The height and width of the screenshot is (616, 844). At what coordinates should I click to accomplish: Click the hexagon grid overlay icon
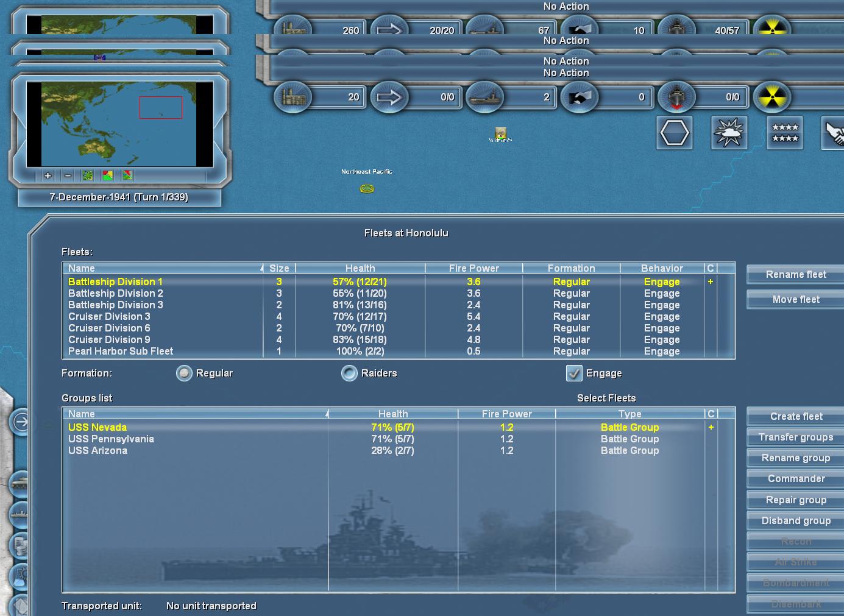click(x=675, y=132)
